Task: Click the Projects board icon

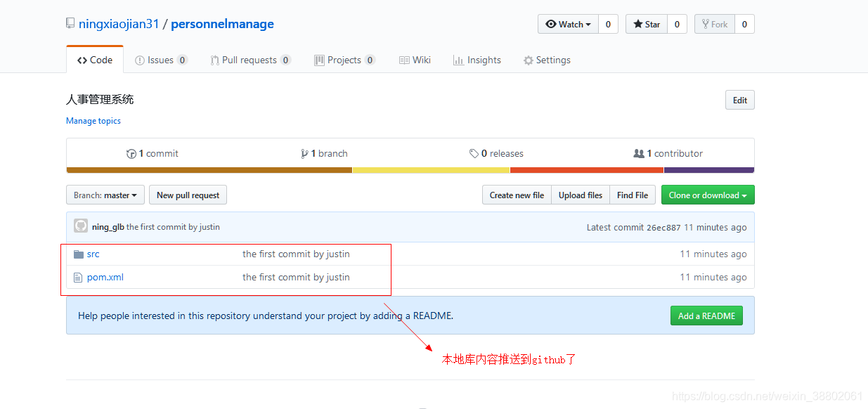Action: point(319,60)
